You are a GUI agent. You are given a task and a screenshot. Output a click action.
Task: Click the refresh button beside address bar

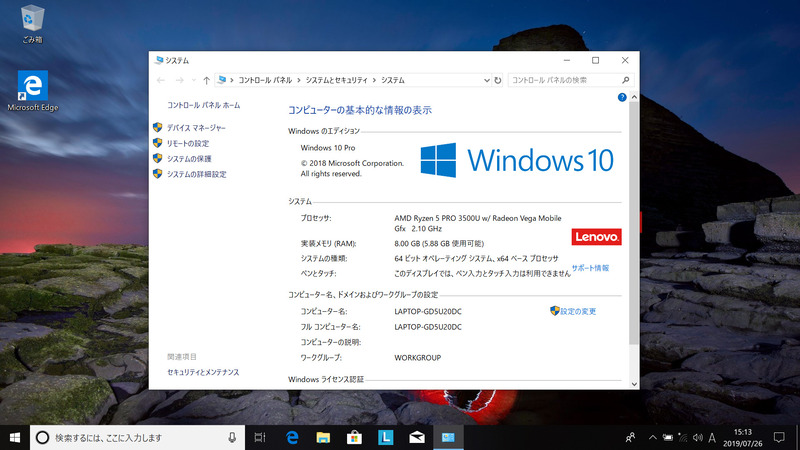[497, 80]
